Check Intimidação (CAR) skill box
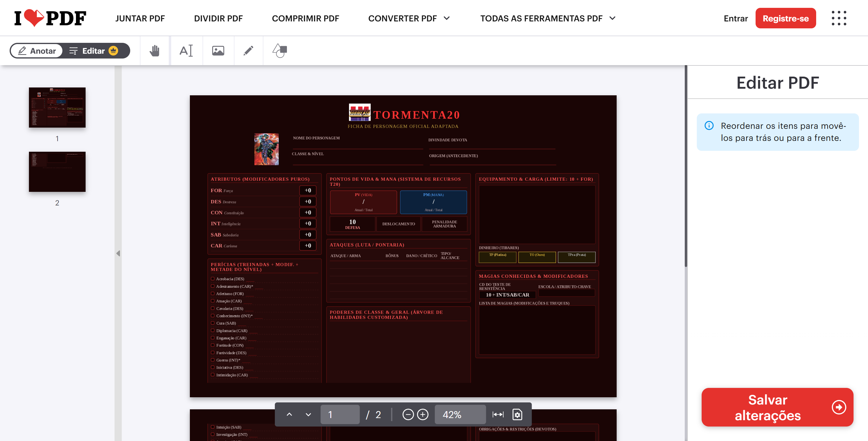This screenshot has width=868, height=441. coord(212,375)
